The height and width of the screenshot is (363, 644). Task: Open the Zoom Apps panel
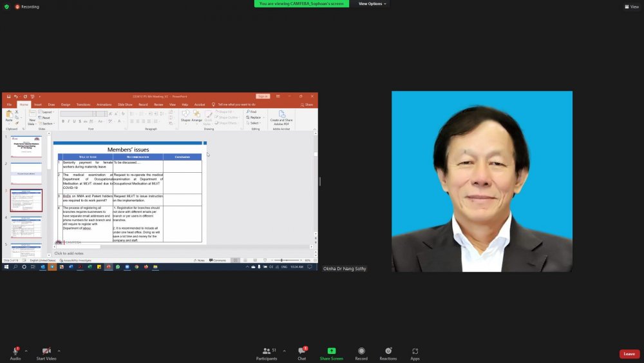click(x=415, y=351)
